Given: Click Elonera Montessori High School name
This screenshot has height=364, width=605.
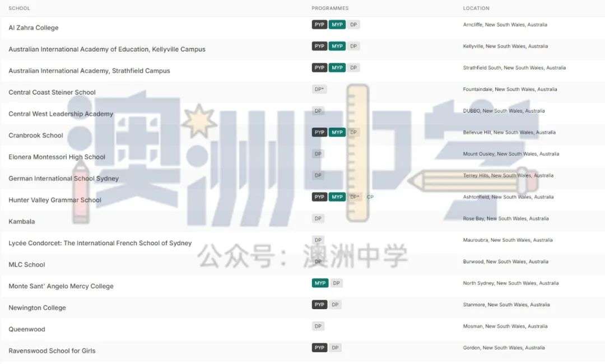Looking at the screenshot, I should tap(57, 157).
